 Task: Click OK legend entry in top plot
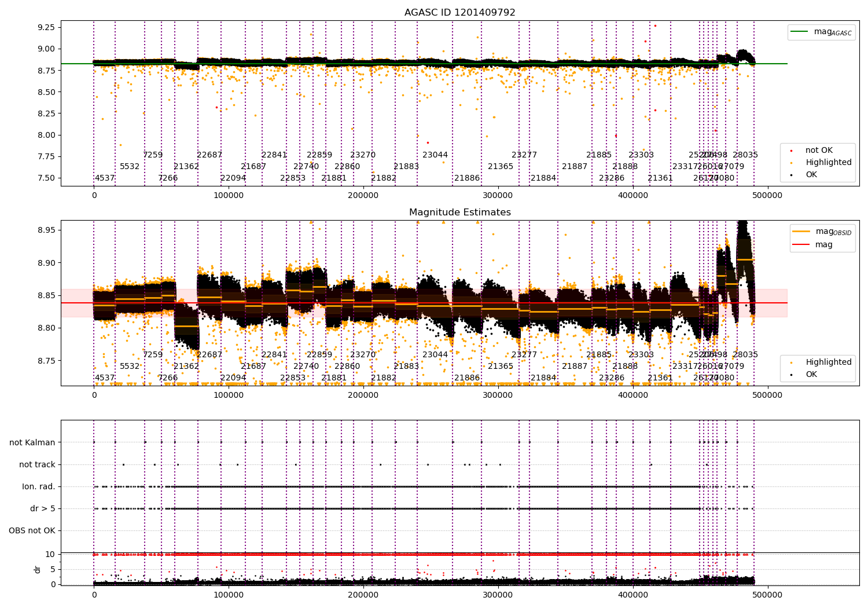(x=811, y=175)
